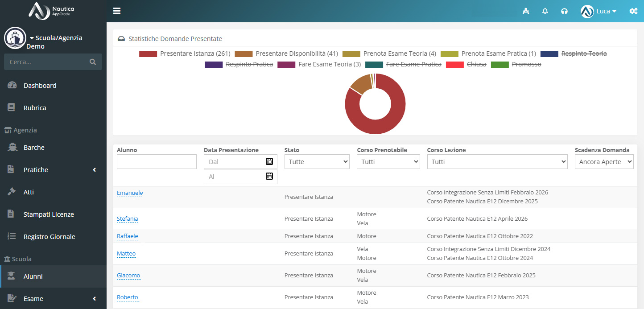Toggle Respinto Teoria legend series
The image size is (644, 309).
[x=574, y=54]
